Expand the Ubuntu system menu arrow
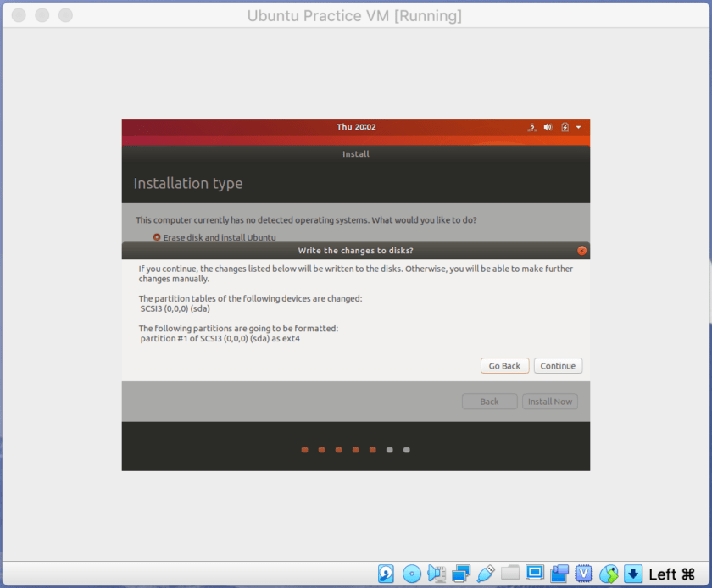The width and height of the screenshot is (712, 588). click(578, 127)
